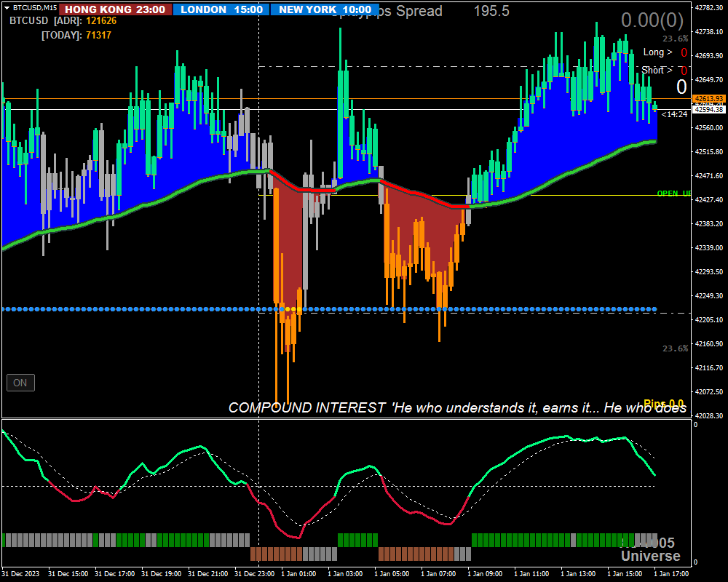Click the 1 Jan 09:00 time axis marker
The image size is (728, 582).
tap(485, 574)
